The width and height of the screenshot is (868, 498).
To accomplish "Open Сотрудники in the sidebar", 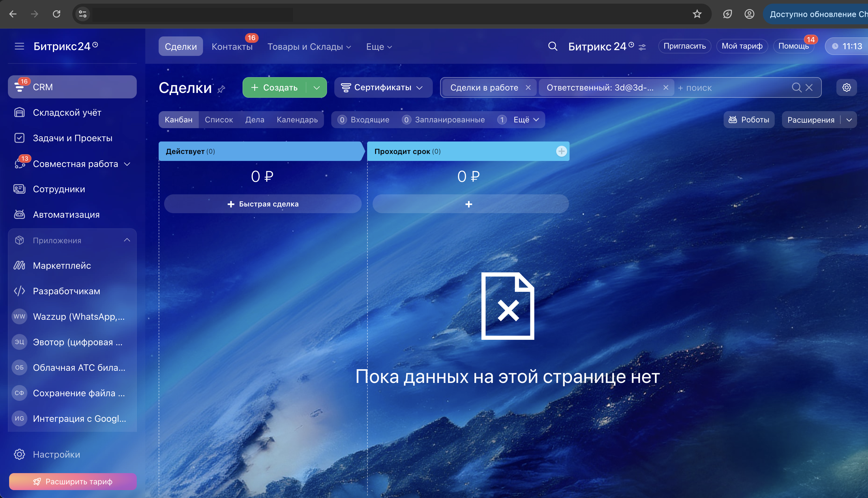I will click(x=72, y=189).
